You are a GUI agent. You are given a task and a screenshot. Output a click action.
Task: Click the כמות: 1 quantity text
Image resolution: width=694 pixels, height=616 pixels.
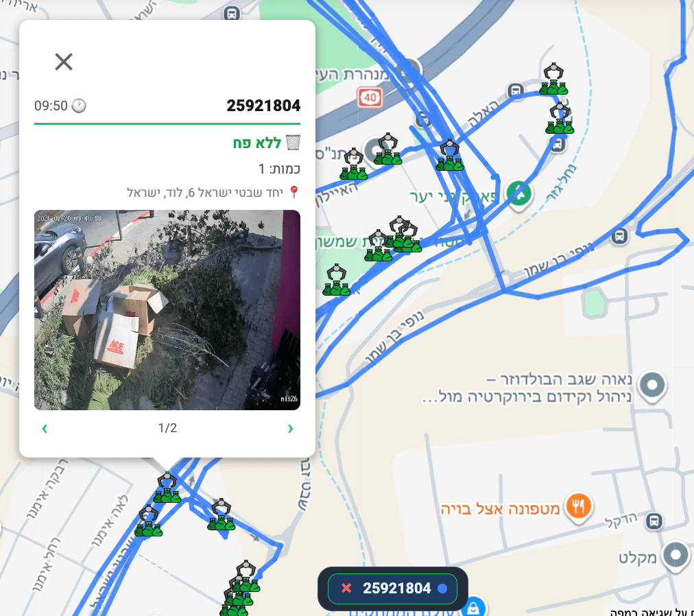(279, 168)
